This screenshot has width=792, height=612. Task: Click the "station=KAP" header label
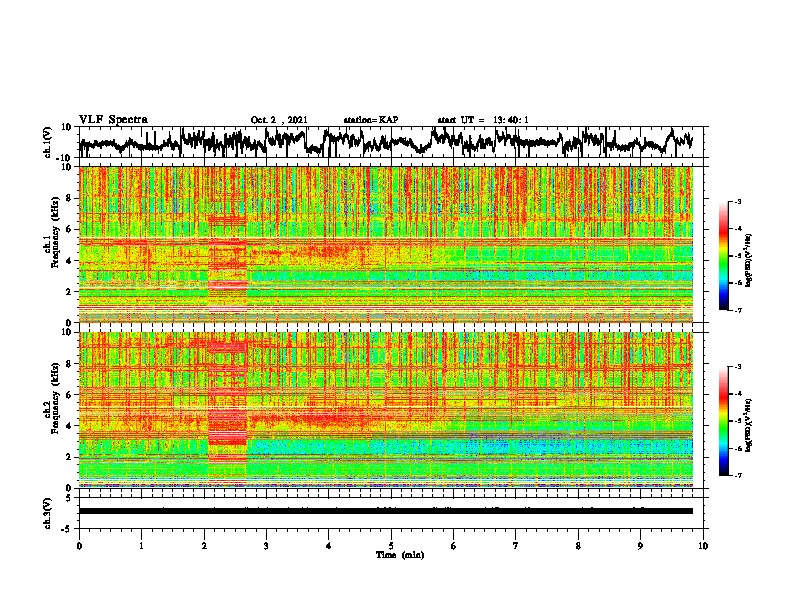point(371,120)
